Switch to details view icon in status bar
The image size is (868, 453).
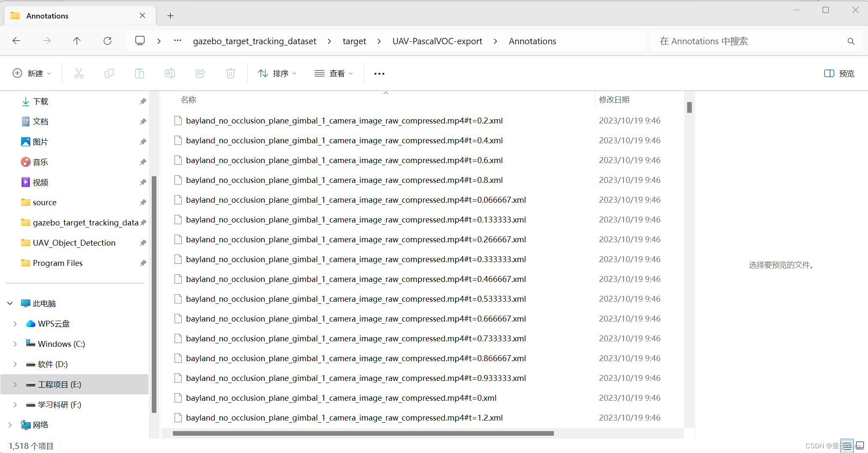click(x=847, y=446)
